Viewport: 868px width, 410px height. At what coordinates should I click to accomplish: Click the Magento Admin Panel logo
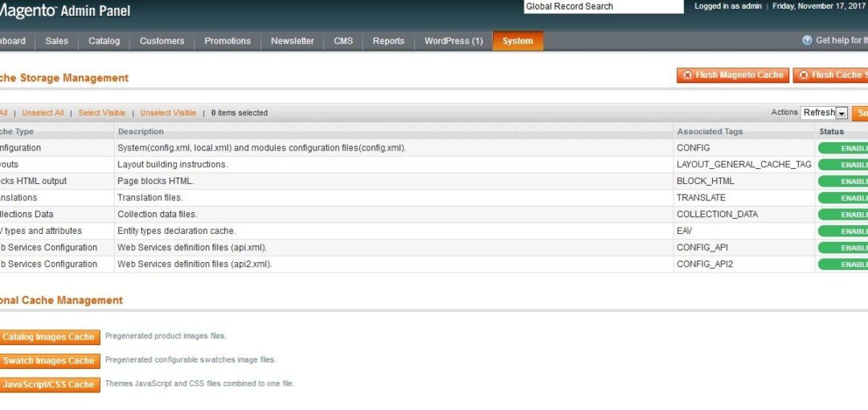coord(64,10)
